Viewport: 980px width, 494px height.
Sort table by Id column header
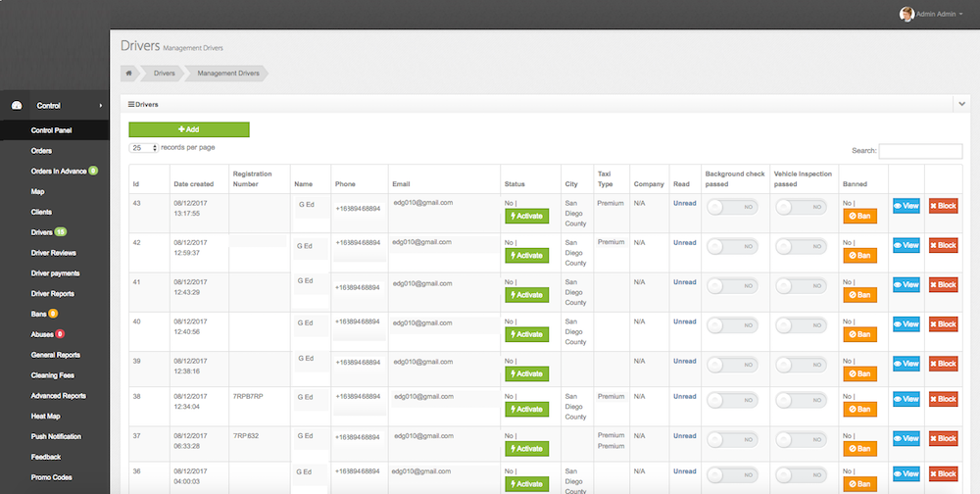[135, 184]
